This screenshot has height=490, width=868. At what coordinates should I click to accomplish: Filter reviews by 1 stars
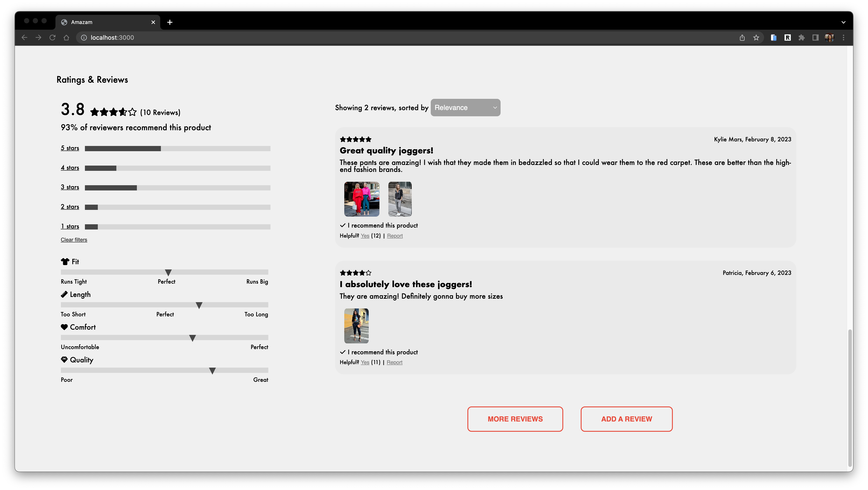pyautogui.click(x=70, y=226)
